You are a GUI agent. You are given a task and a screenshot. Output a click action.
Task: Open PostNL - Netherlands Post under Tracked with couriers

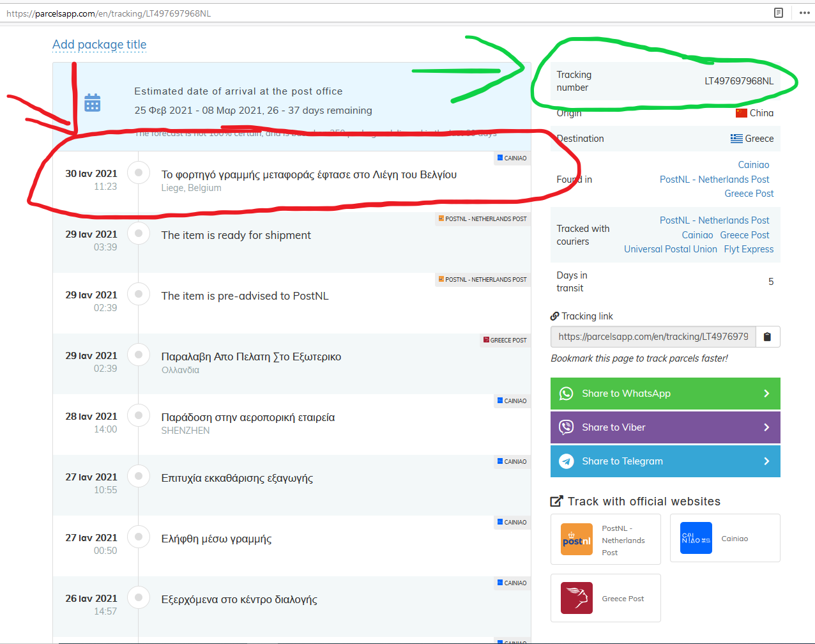pyautogui.click(x=715, y=220)
